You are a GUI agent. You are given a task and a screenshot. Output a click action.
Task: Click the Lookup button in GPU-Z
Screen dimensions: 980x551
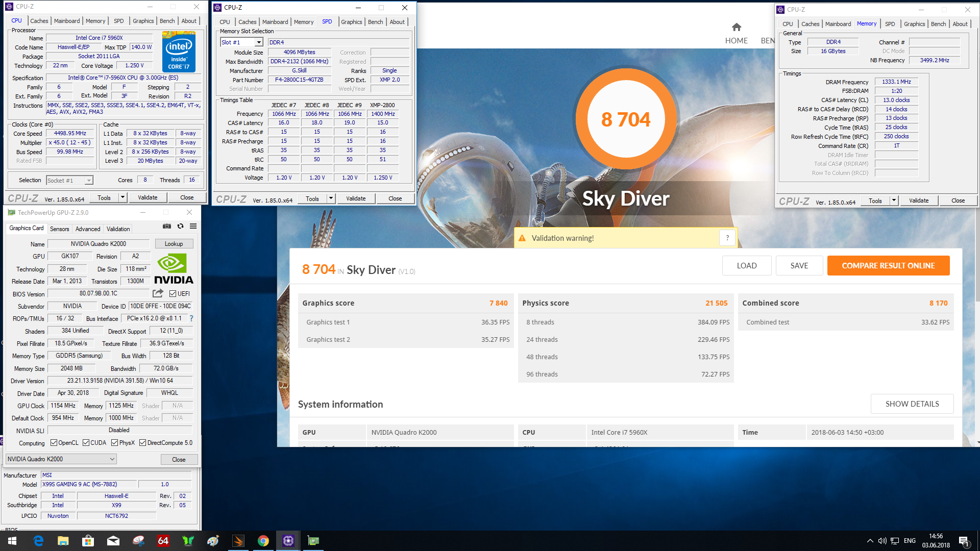tap(174, 244)
